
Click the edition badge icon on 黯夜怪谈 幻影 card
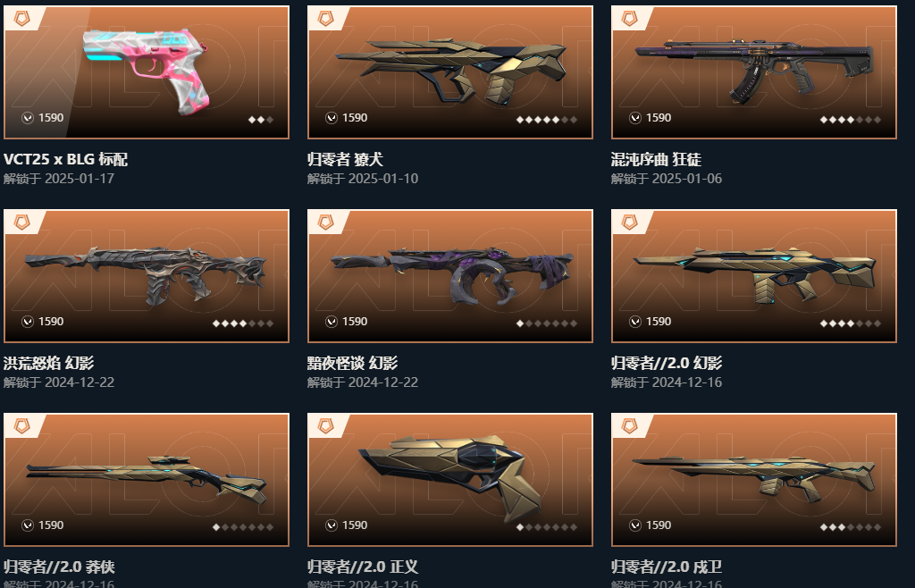[x=325, y=223]
